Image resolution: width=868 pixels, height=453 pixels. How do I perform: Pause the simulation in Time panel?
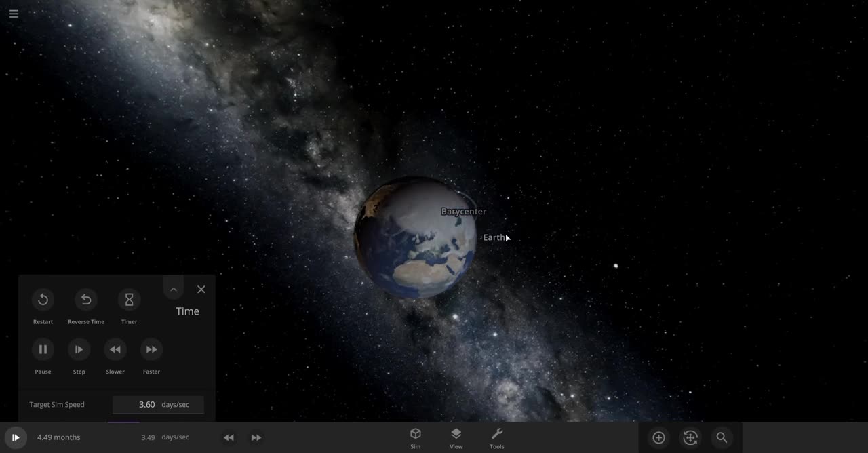[43, 349]
